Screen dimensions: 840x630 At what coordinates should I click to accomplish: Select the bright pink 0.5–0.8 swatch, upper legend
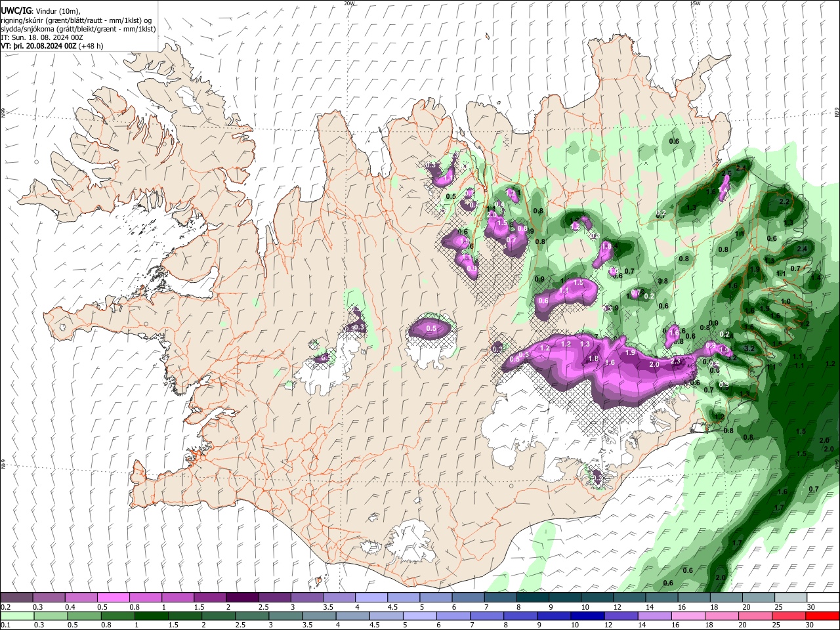tap(113, 597)
